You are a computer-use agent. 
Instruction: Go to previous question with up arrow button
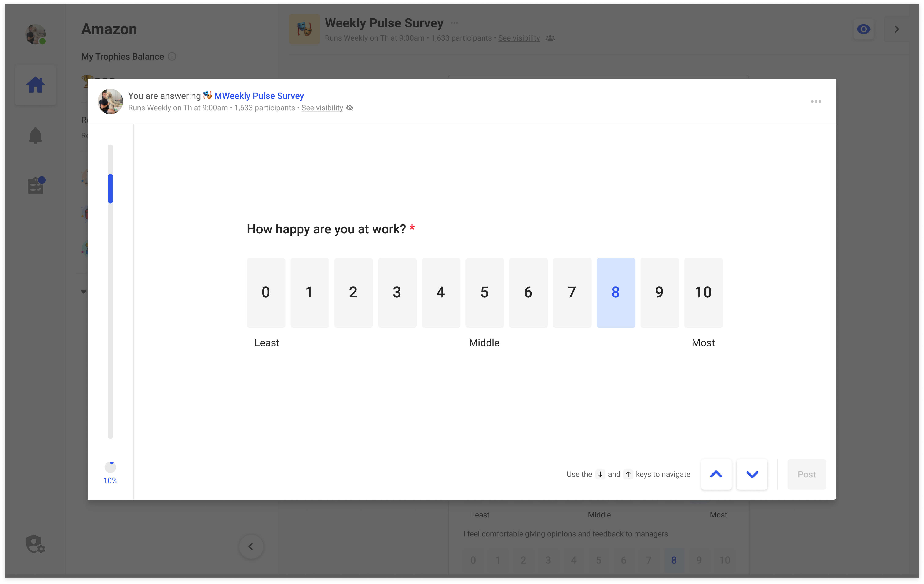point(716,474)
